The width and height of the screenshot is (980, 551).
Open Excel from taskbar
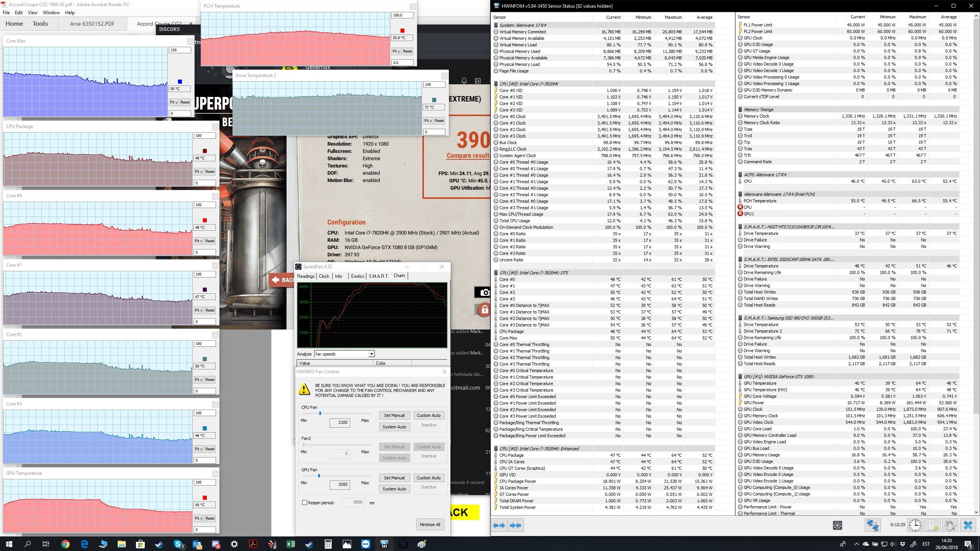pyautogui.click(x=290, y=544)
